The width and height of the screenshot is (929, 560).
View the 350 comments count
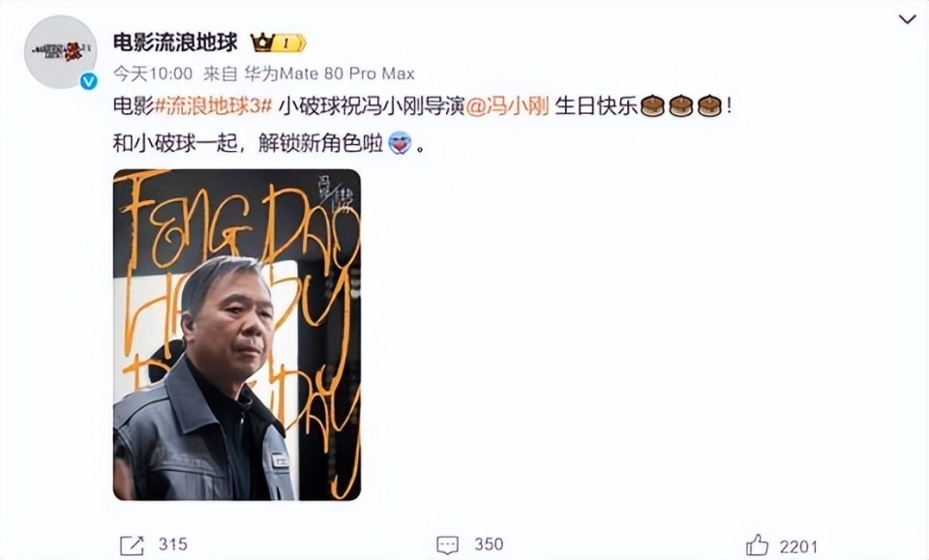(489, 545)
